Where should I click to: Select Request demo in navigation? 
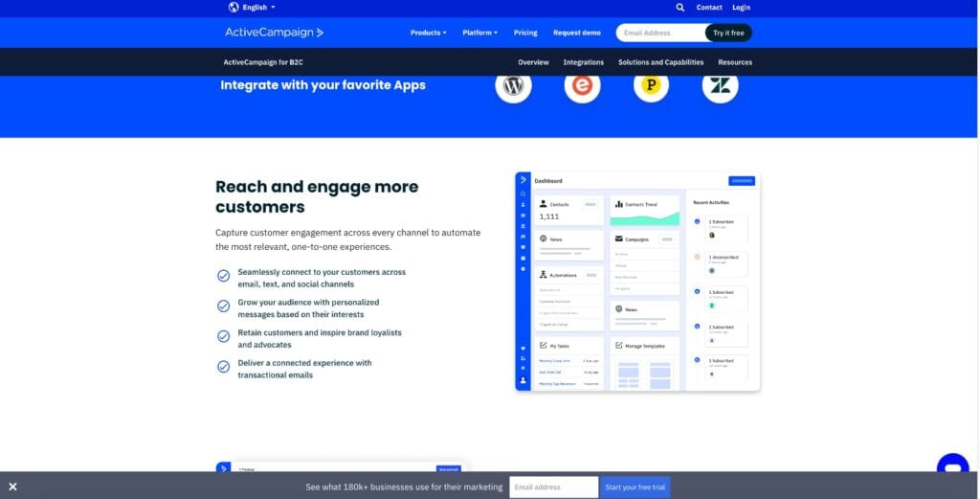click(x=576, y=33)
